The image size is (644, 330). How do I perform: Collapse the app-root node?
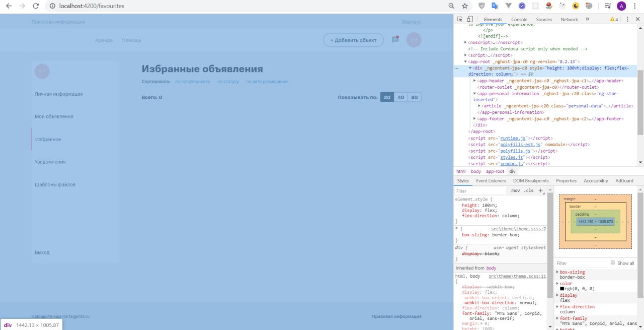point(465,61)
